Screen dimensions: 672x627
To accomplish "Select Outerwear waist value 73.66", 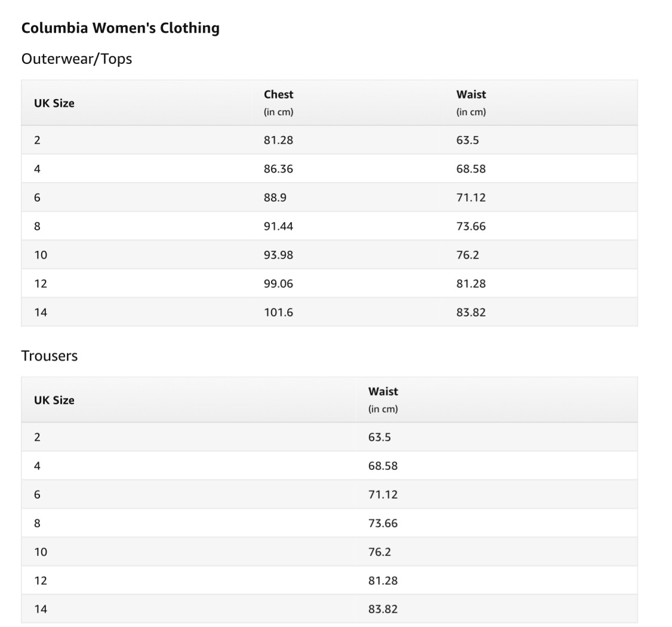I will 471,226.
